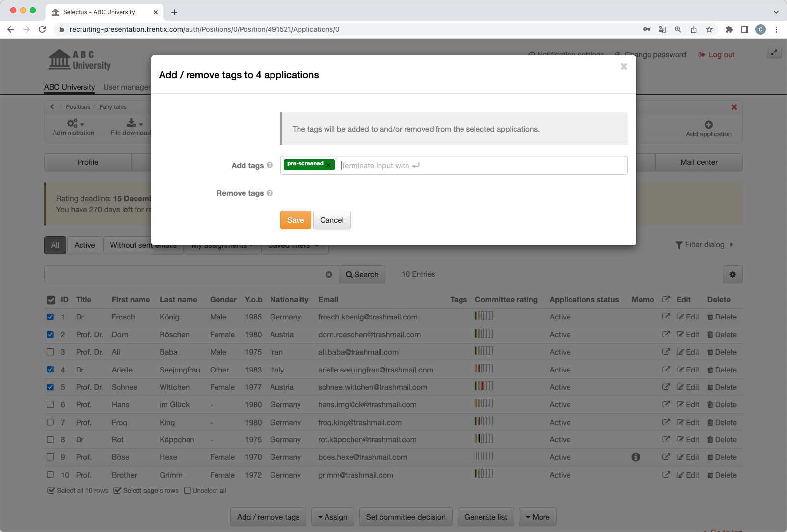Open Chrome three-dot menu
Screen dimensions: 787x532
coord(776,29)
